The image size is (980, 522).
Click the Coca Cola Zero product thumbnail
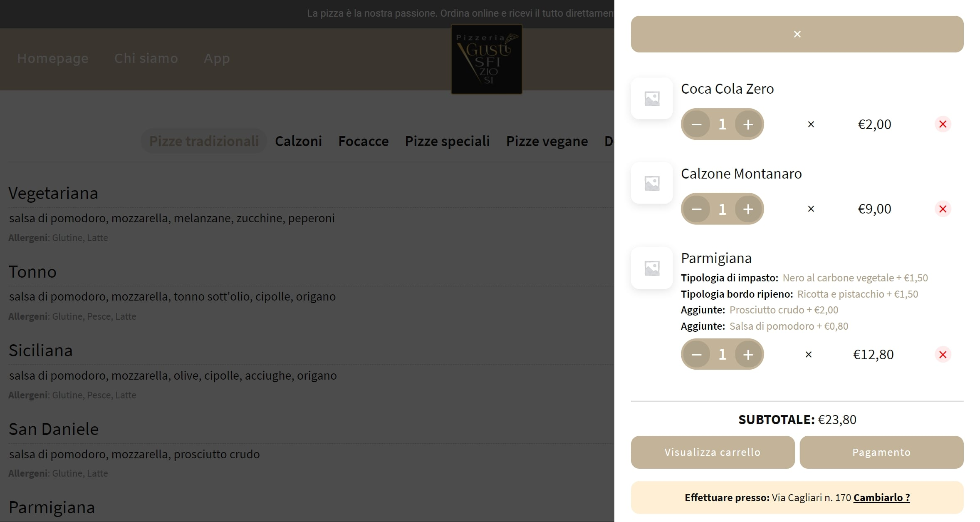click(x=652, y=99)
